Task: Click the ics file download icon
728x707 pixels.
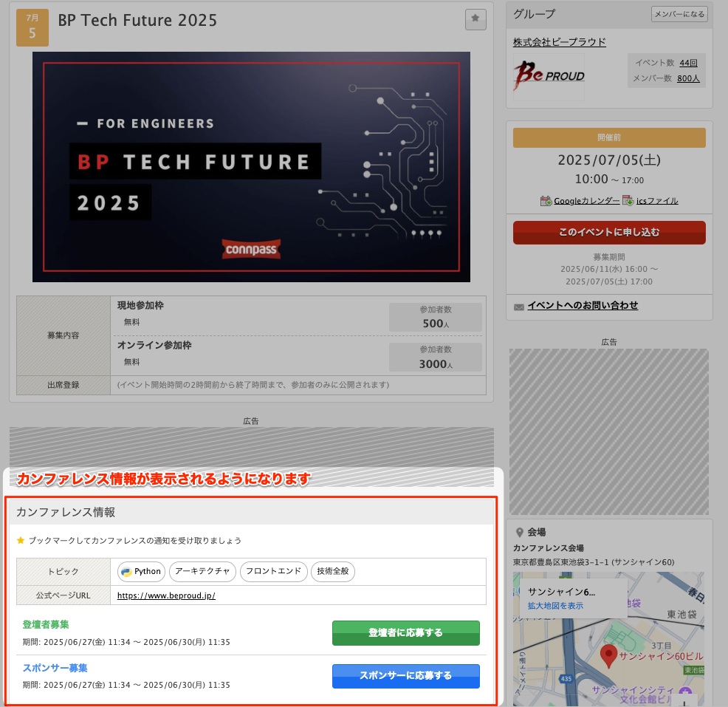Action: [x=628, y=200]
